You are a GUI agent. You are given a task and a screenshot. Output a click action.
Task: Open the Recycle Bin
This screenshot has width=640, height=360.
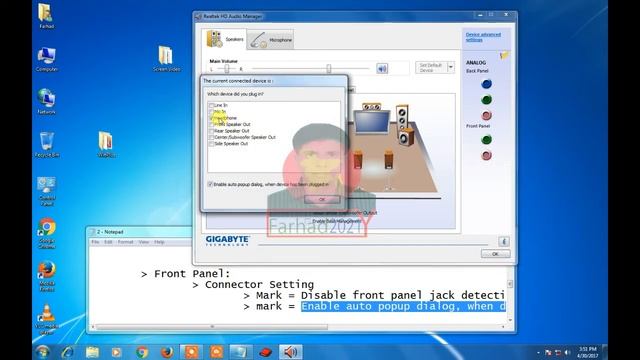(x=47, y=144)
